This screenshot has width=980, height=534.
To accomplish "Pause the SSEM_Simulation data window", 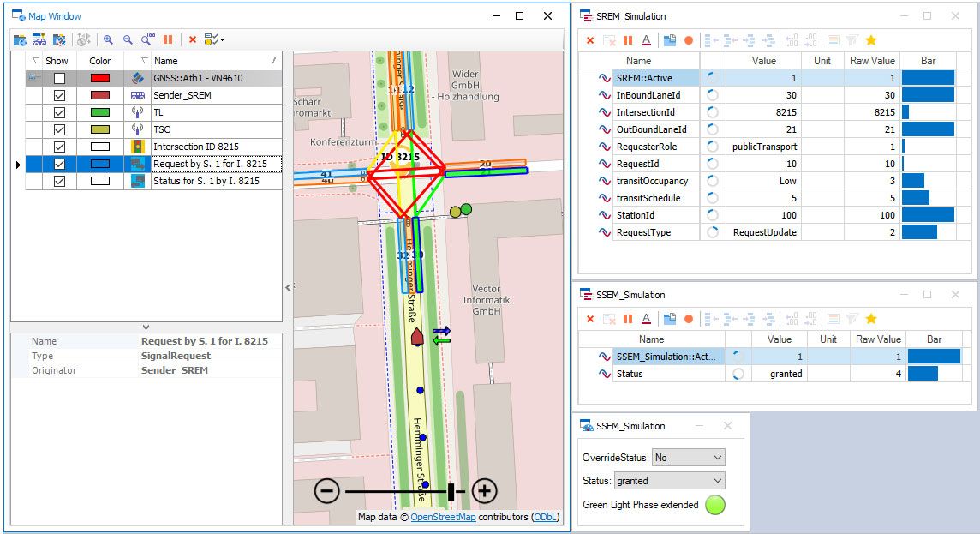I will [x=628, y=319].
